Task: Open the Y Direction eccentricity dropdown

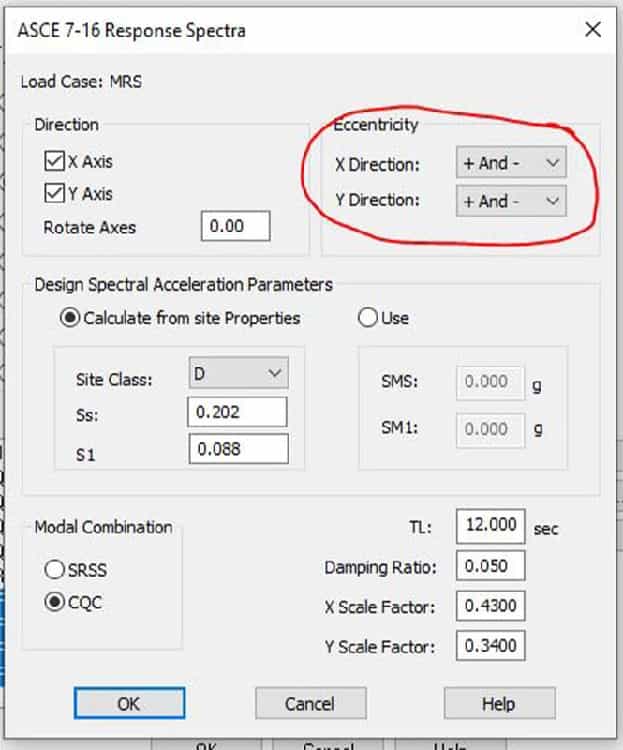Action: point(510,201)
